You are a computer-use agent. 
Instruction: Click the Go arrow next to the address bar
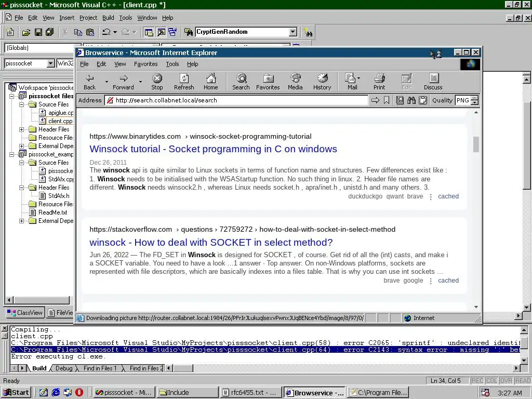coord(375,100)
